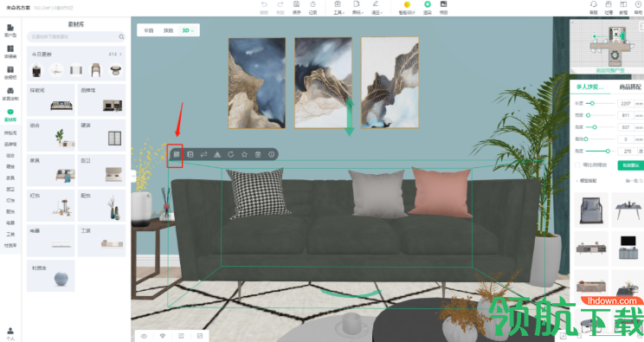Click the green vertical move arrow gizmo
The width and height of the screenshot is (644, 342).
pos(349,116)
